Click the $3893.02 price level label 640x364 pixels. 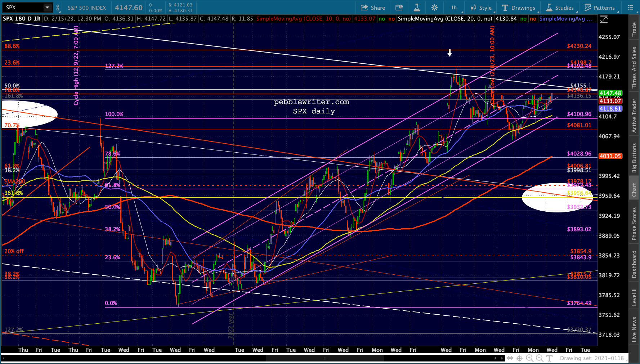pos(579,229)
